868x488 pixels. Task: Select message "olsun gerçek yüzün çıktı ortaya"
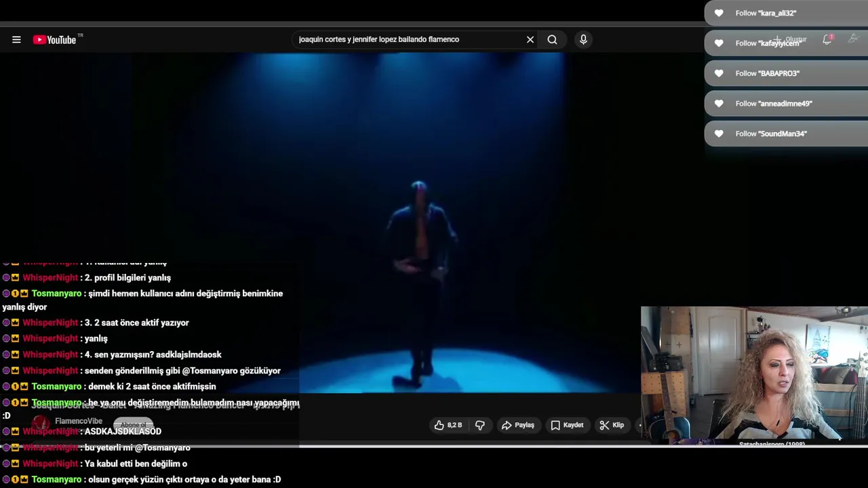[184, 479]
